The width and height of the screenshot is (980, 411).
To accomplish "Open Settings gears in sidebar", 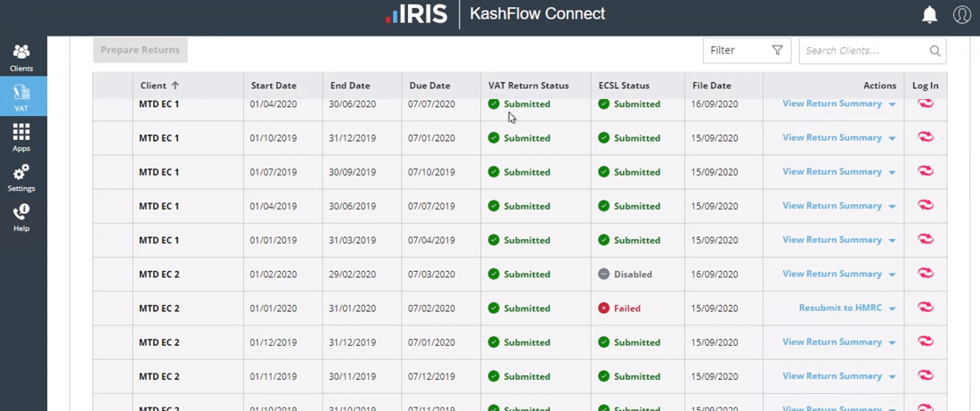I will tap(21, 177).
